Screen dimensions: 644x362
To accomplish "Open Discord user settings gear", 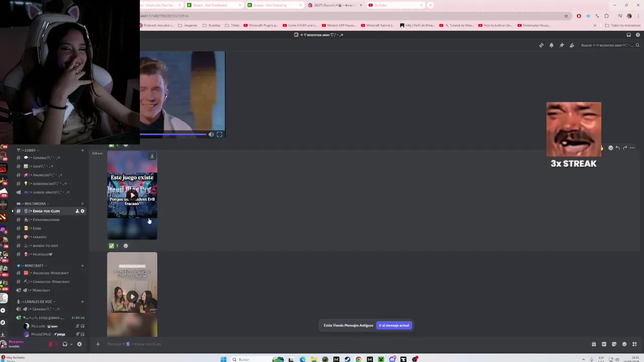I will click(79, 344).
